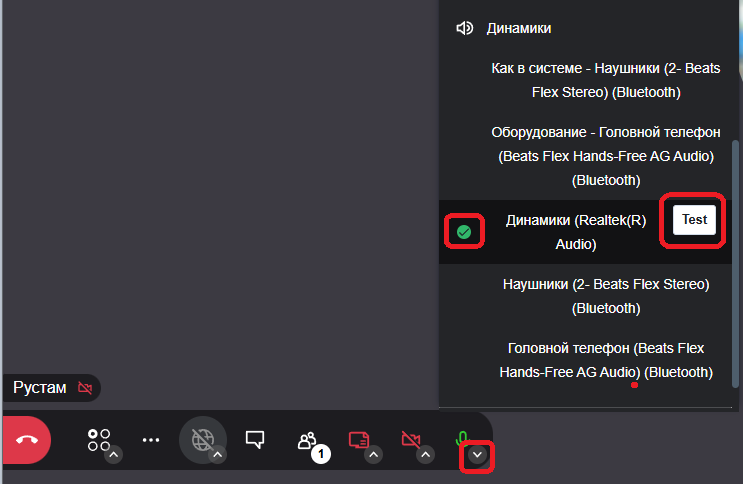Image resolution: width=743 pixels, height=484 pixels.
Task: Open the participants list
Action: pyautogui.click(x=307, y=439)
